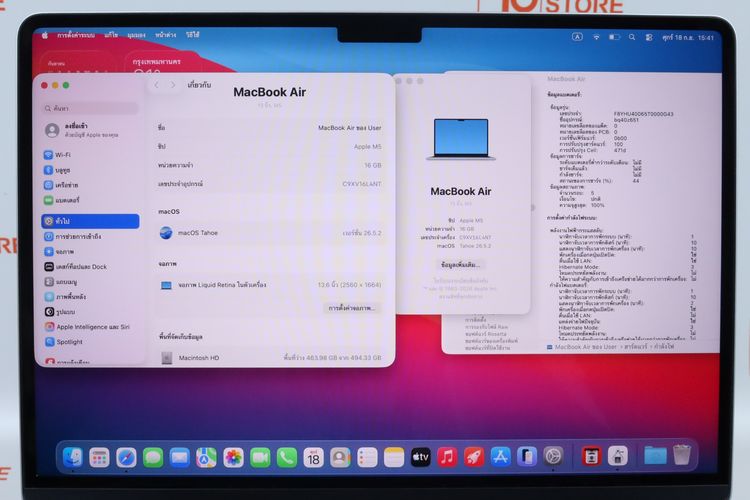Image resolution: width=750 pixels, height=500 pixels.
Task: Open the Edit (แก้ไข) menu
Action: coord(111,35)
